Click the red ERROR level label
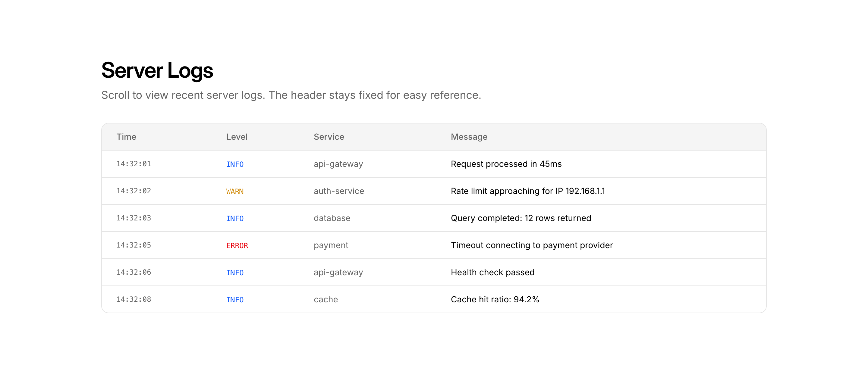This screenshot has width=868, height=371. click(237, 245)
